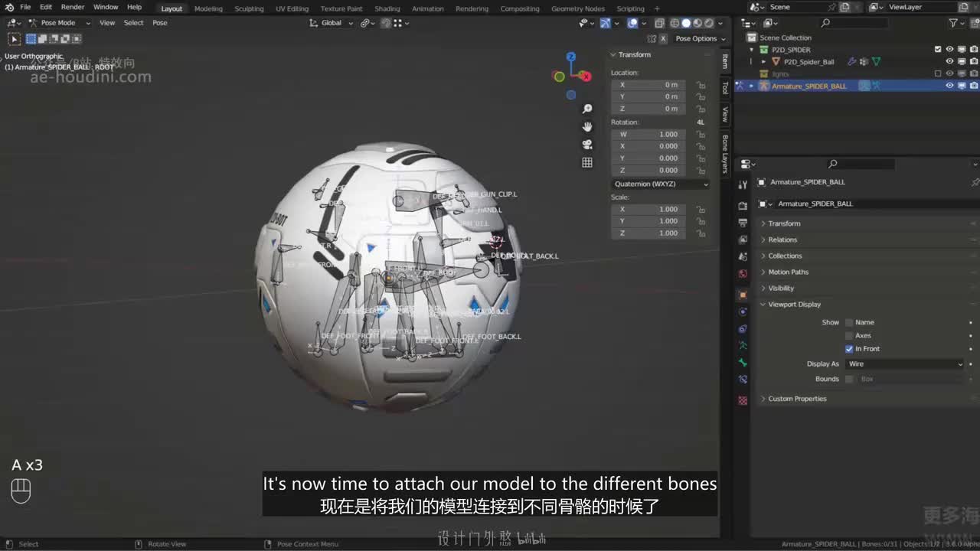This screenshot has width=980, height=551.
Task: Expand the Relations panel
Action: tap(782, 240)
